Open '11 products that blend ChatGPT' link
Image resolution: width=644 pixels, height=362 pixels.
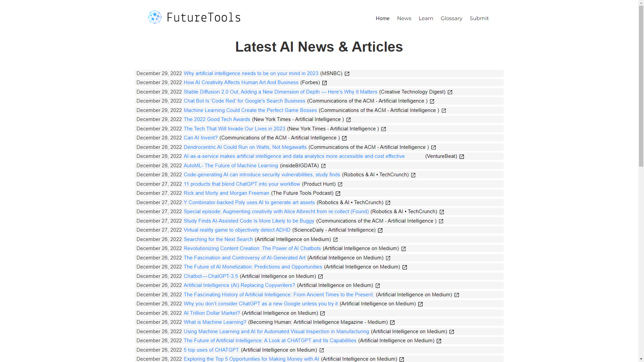(x=242, y=184)
